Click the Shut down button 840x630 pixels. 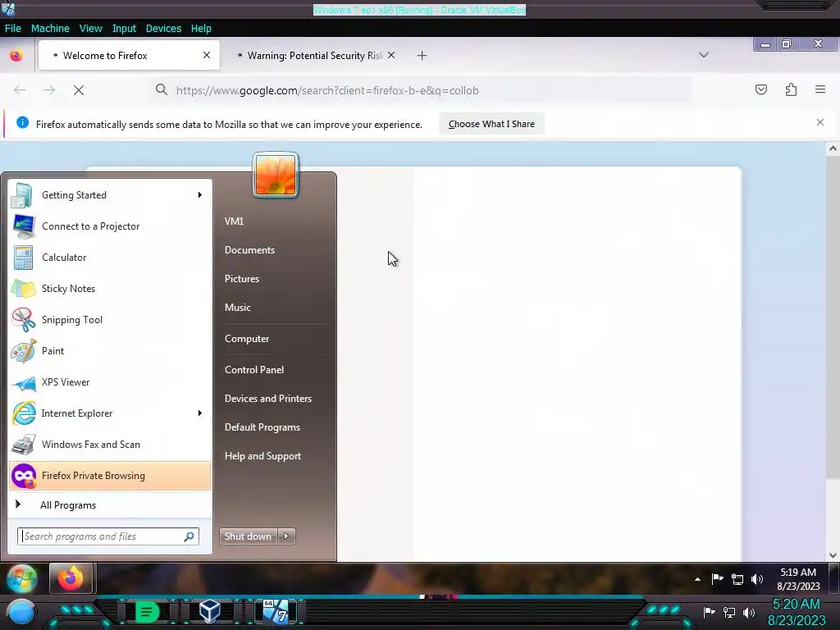249,536
